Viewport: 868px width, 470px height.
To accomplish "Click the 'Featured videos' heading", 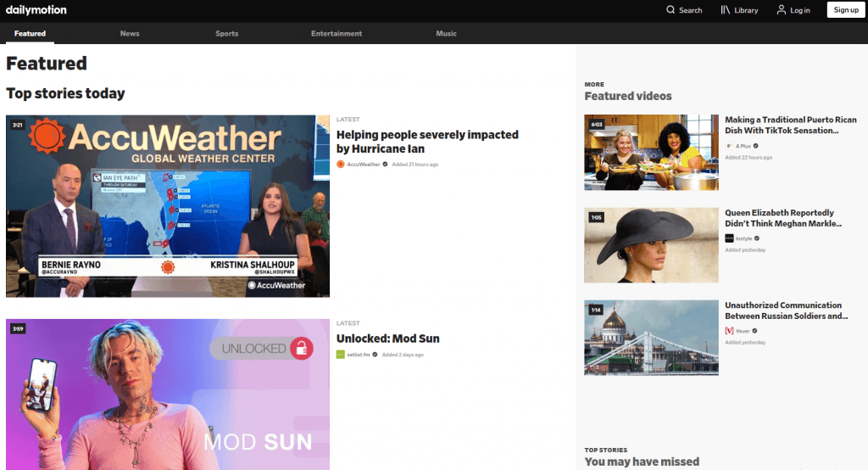I will 628,96.
